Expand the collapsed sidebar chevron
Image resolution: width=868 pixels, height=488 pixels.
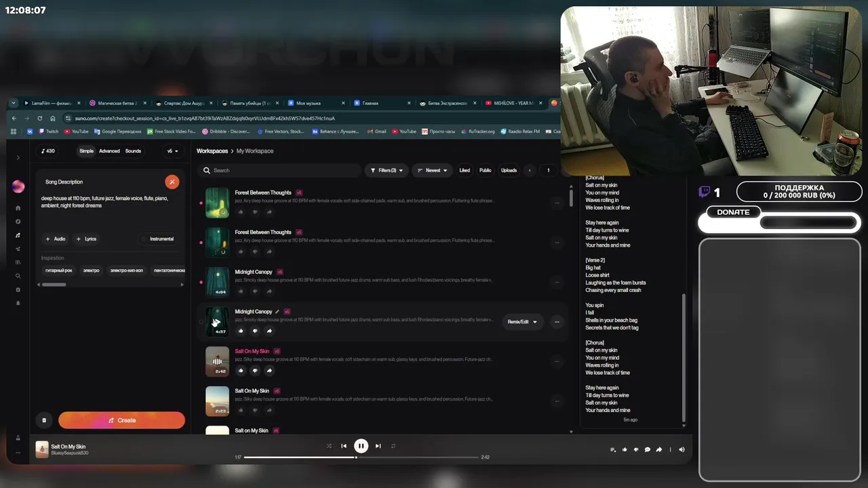(x=18, y=158)
